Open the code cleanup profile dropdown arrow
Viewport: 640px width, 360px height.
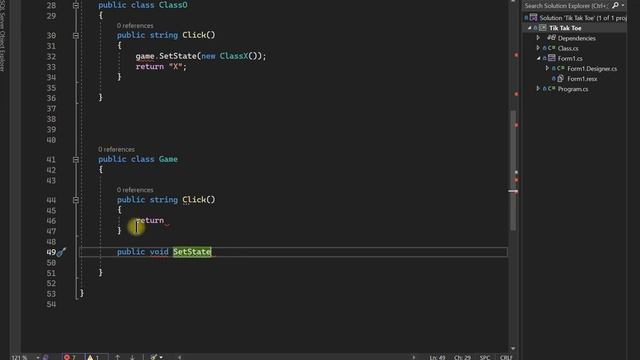[x=161, y=357]
